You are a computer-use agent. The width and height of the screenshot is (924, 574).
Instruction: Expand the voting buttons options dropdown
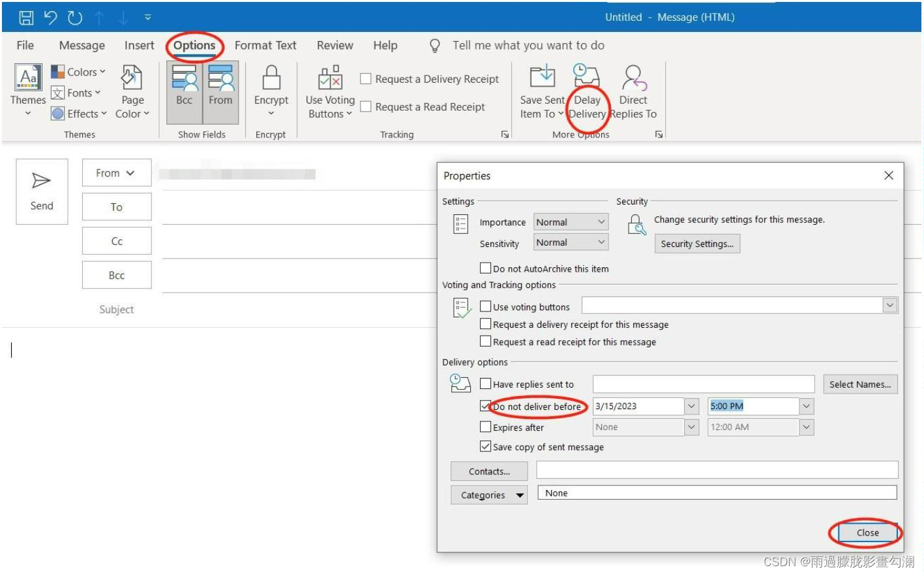coord(890,305)
